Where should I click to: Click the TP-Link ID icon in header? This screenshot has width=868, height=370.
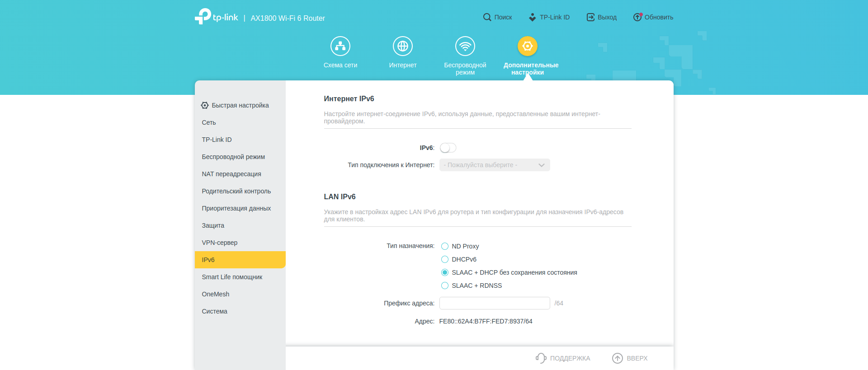tap(532, 17)
